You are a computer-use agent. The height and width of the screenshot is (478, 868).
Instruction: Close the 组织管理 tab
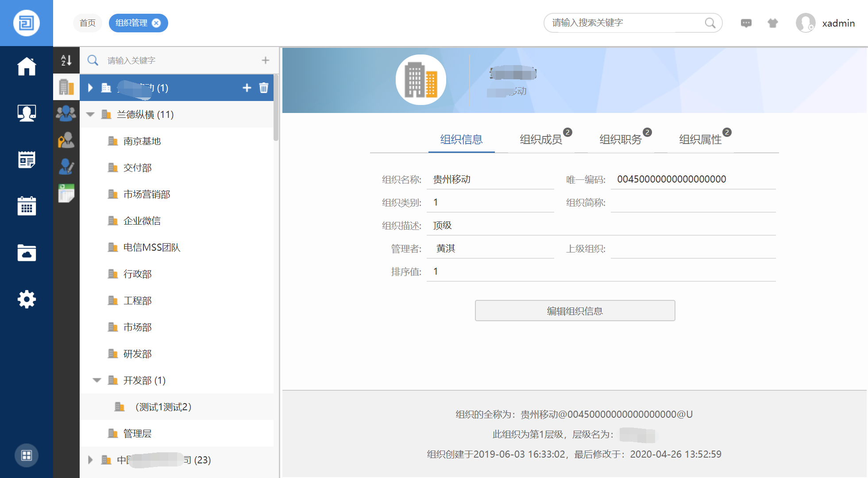click(x=156, y=23)
